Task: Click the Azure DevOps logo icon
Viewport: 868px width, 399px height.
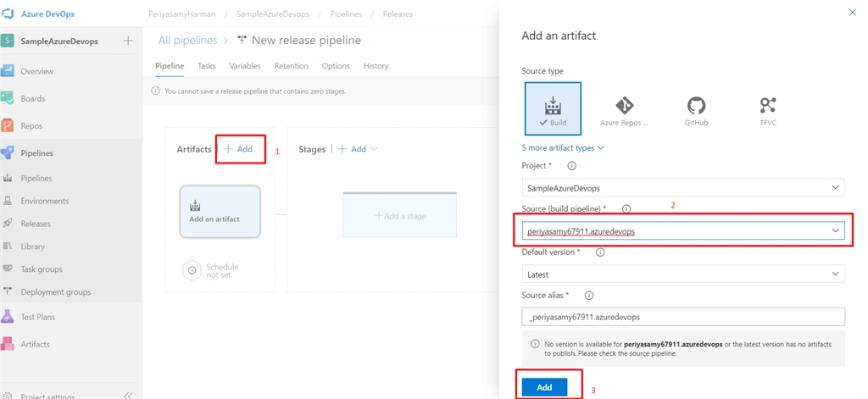Action: click(8, 14)
